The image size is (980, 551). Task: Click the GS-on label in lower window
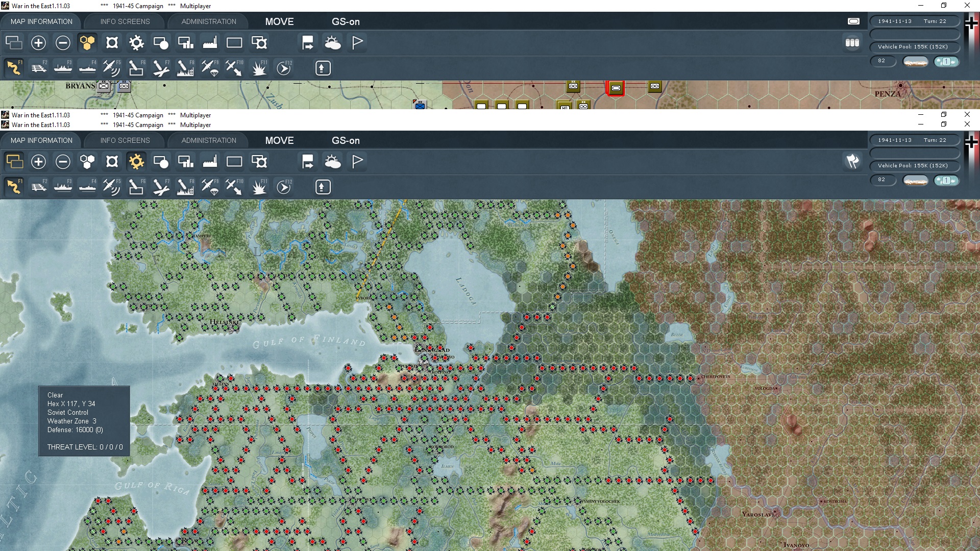(x=346, y=140)
